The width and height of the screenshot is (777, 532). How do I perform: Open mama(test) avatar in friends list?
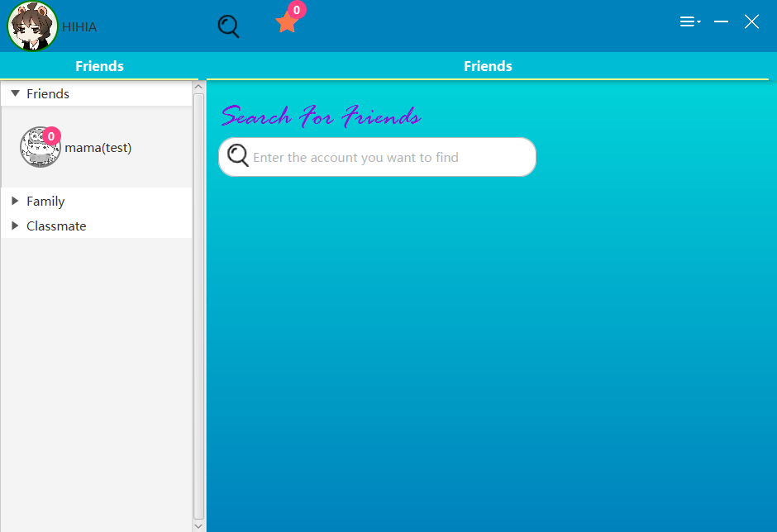(41, 147)
